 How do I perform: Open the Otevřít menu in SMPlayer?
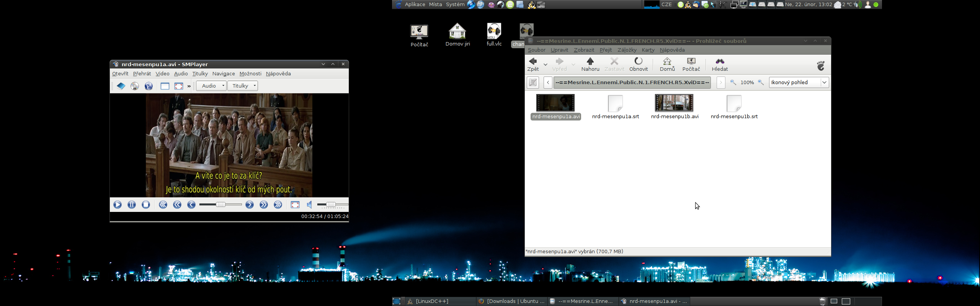point(120,74)
